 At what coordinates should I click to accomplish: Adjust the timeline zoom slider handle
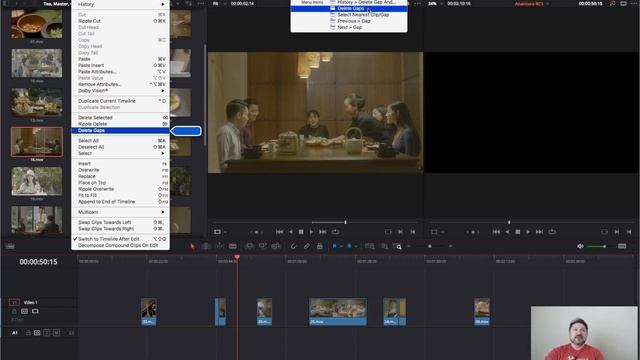click(430, 246)
